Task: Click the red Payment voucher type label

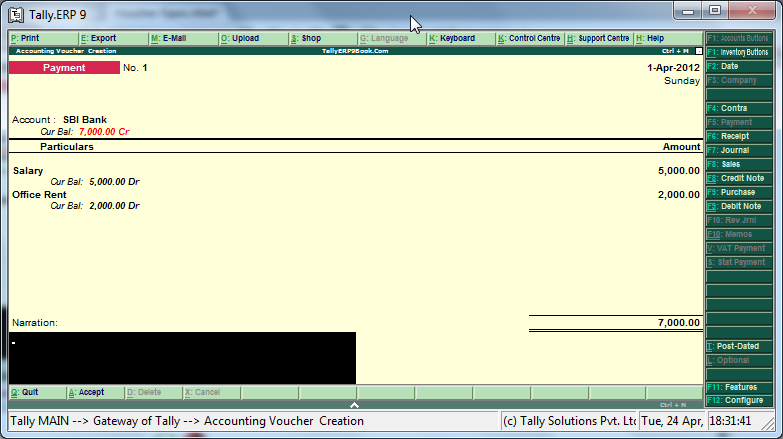Action: (64, 68)
